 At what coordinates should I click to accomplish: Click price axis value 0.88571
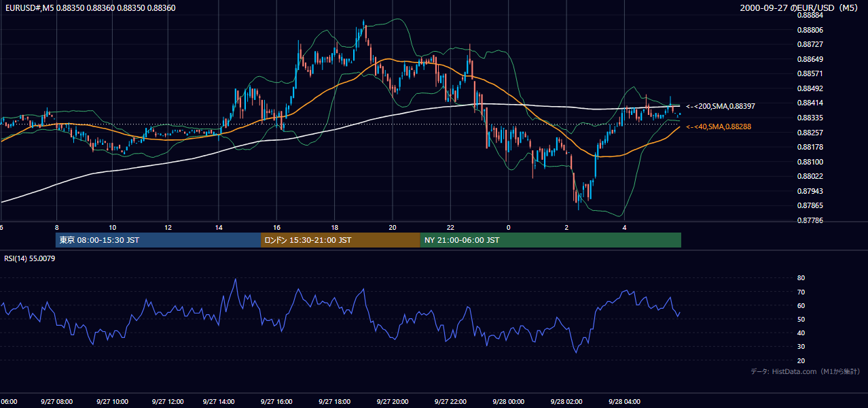pos(809,73)
